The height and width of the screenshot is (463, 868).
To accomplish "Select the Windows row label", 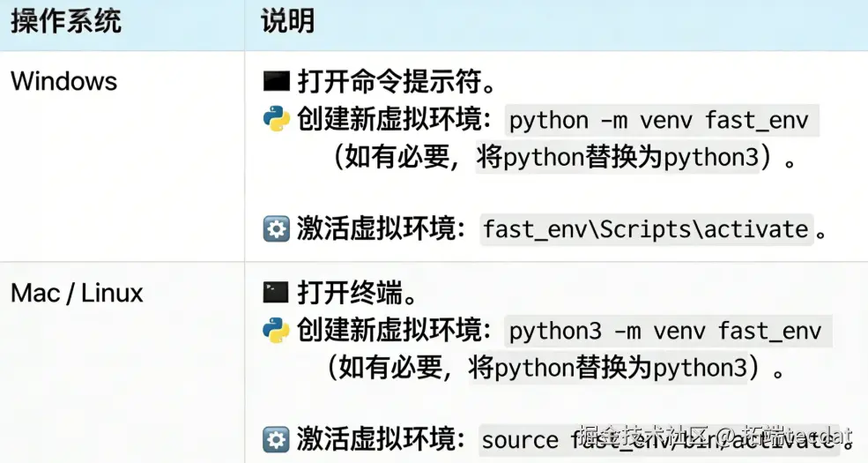I will [x=63, y=81].
